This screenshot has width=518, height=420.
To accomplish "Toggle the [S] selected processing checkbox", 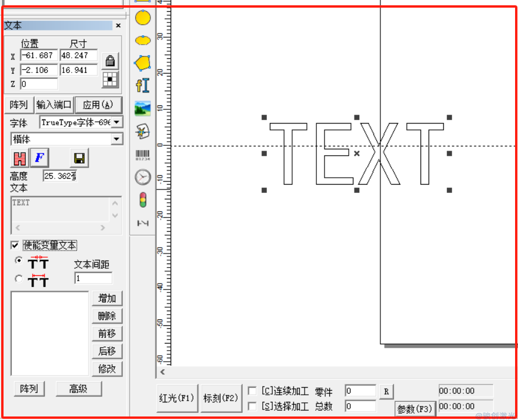I will pyautogui.click(x=252, y=406).
